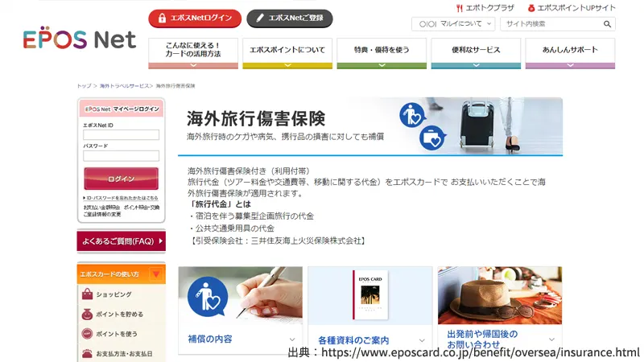The width and height of the screenshot is (644, 362).
Task: Click the coin icon beside ポイントを使う
Action: click(x=87, y=334)
